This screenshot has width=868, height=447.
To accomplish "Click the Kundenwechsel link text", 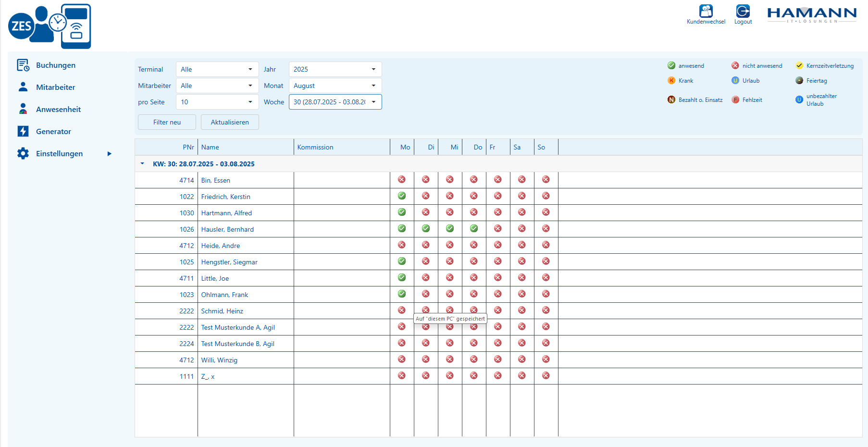I will tap(706, 22).
